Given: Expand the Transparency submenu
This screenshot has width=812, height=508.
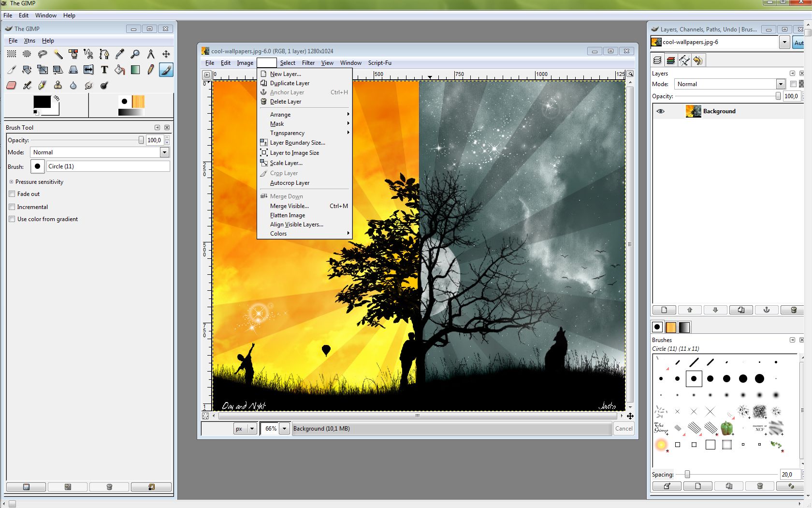Looking at the screenshot, I should point(304,133).
